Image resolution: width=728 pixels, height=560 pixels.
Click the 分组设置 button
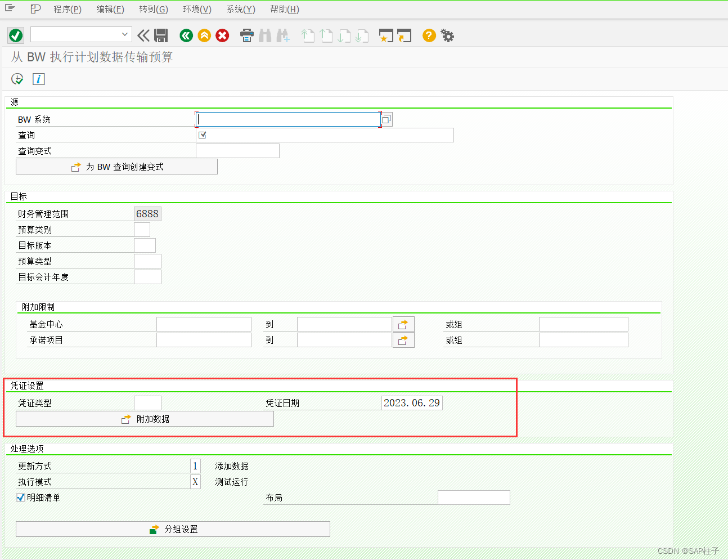pos(173,529)
